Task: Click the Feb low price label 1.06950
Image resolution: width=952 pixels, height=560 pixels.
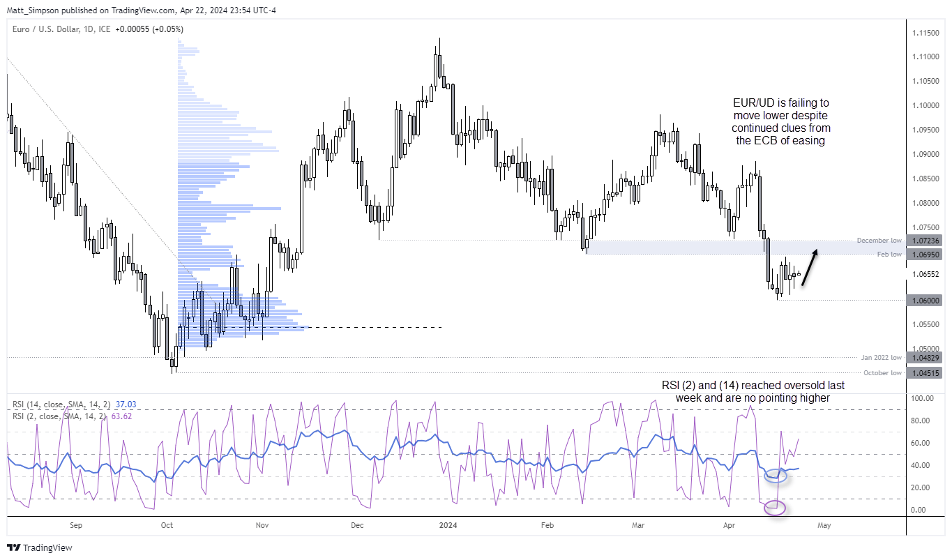Action: (x=925, y=255)
